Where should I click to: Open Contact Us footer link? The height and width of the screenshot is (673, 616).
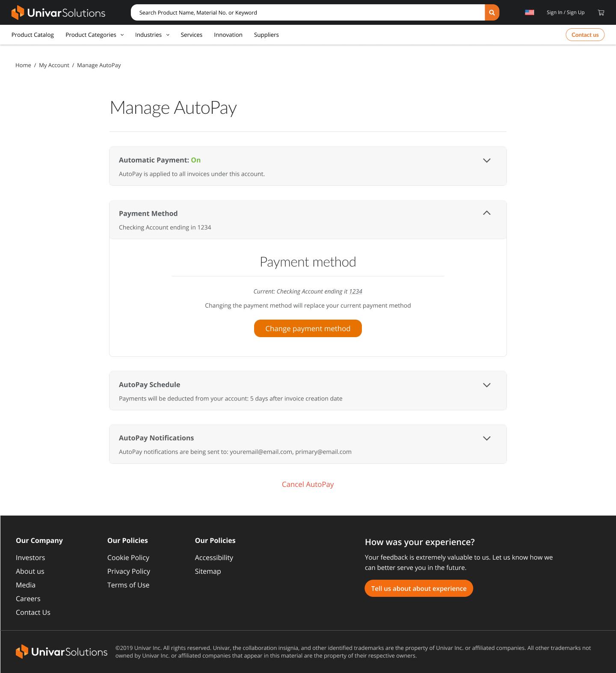pos(33,612)
